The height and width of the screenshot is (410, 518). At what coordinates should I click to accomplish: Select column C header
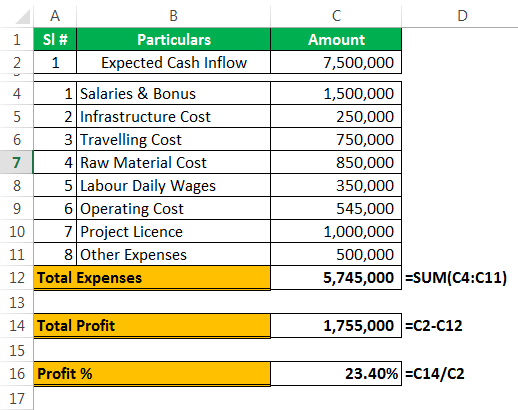[336, 16]
